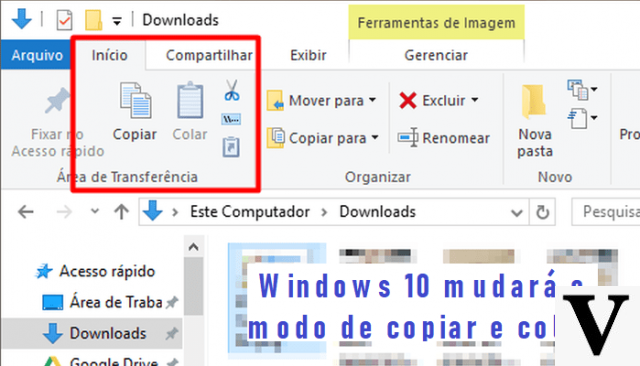640x366 pixels.
Task: Click the Renomear icon
Action: (408, 138)
